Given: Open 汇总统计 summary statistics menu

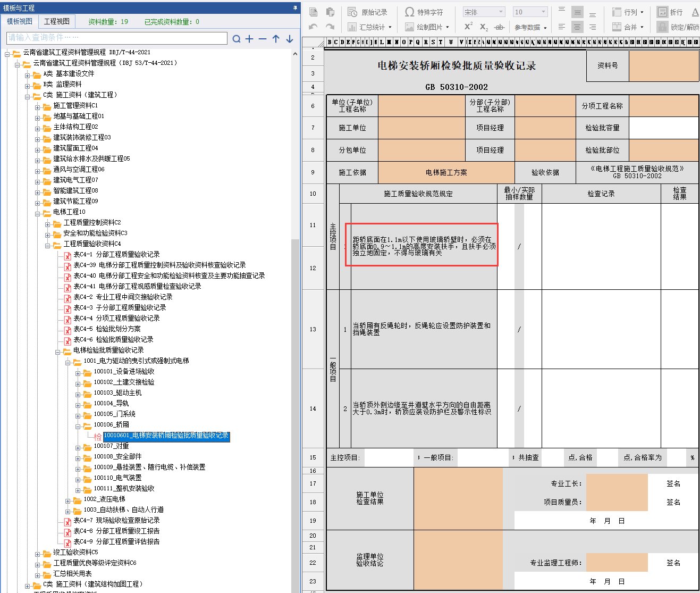Looking at the screenshot, I should click(369, 27).
